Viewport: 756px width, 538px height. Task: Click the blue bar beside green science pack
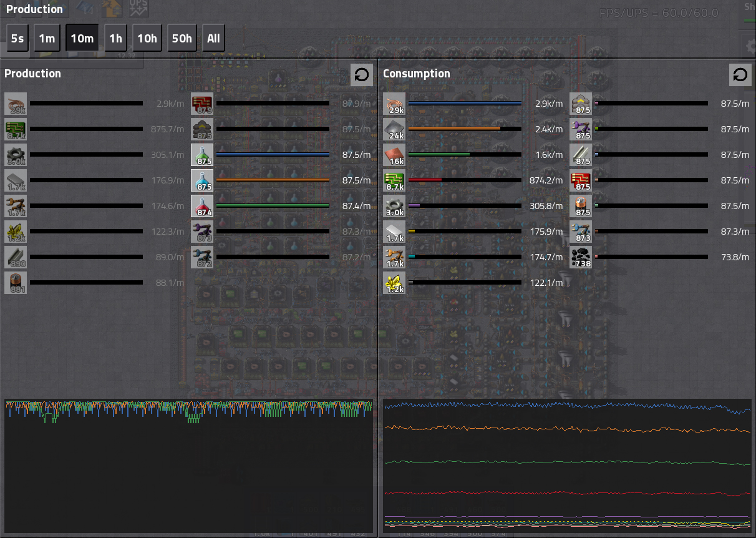273,155
